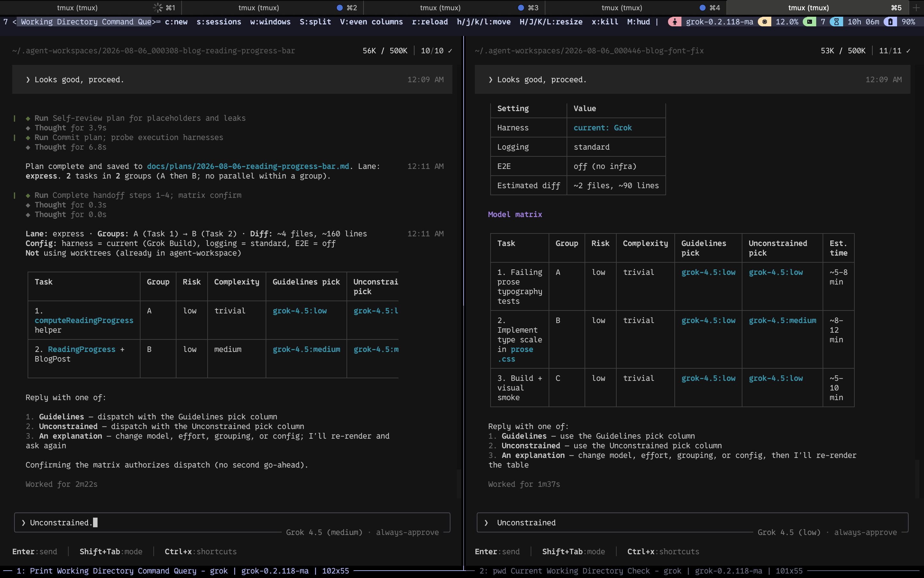
Task: Click the x:kill shortcut in the tmux bar
Action: [x=605, y=22]
